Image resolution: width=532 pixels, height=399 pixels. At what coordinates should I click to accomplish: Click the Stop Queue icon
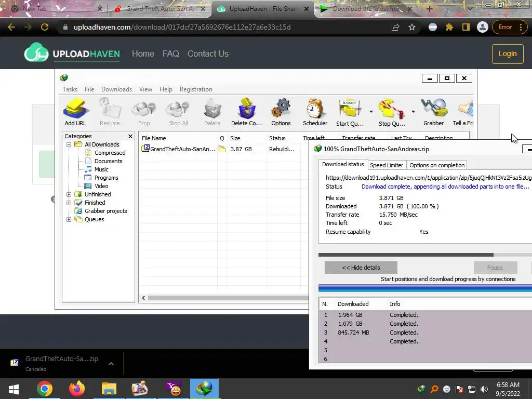(x=392, y=112)
